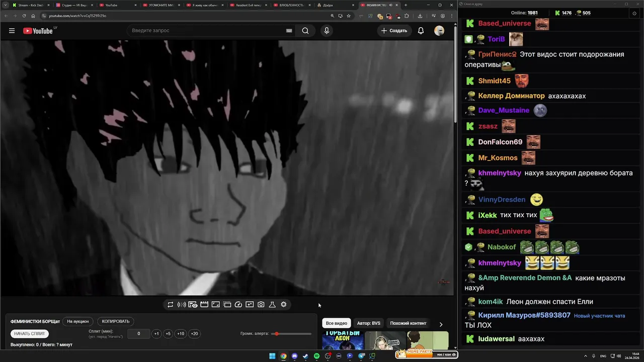Viewport: 644px width, 362px height.
Task: Click the 'НАЧАТЬ СПЛИТ' button
Action: (30, 334)
